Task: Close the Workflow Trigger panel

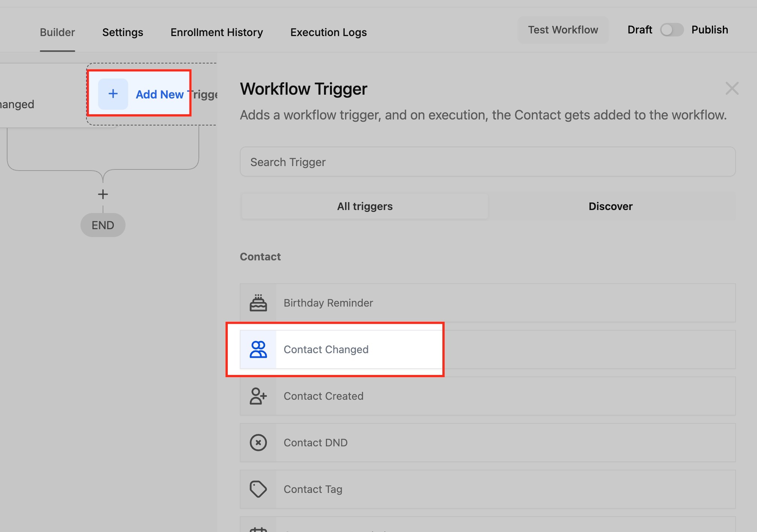Action: point(732,89)
